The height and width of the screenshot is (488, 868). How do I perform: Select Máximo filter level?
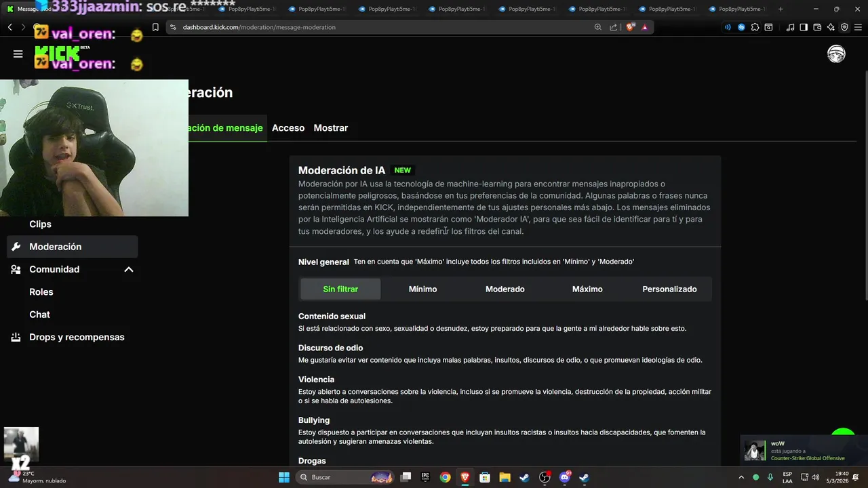(x=587, y=289)
